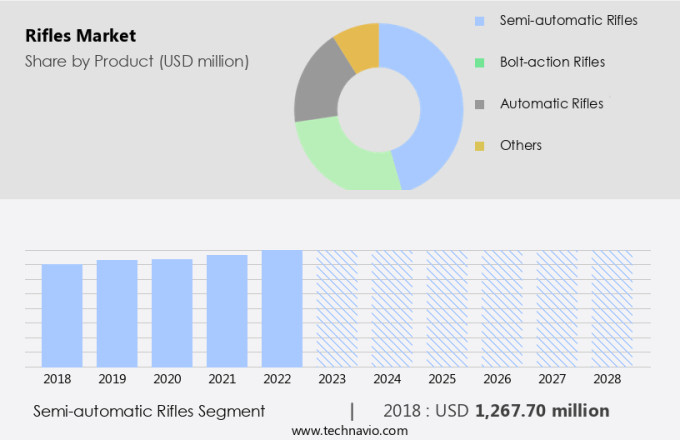Click the 2025 year label on axis
680x440 pixels.
[x=447, y=380]
